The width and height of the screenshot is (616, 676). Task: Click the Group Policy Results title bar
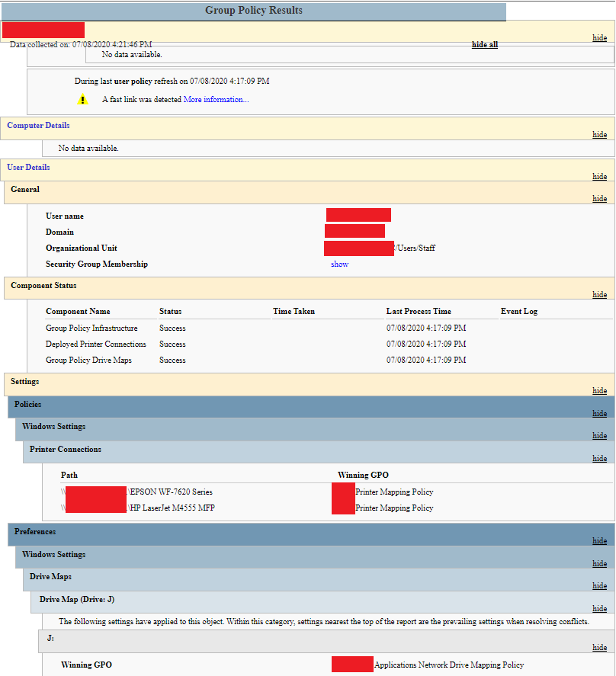[254, 10]
